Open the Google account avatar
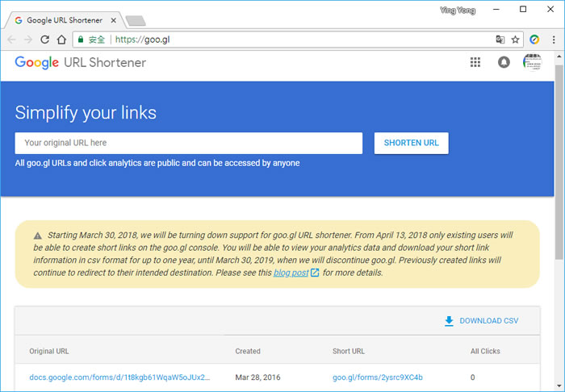This screenshot has height=392, width=565. pyautogui.click(x=533, y=62)
